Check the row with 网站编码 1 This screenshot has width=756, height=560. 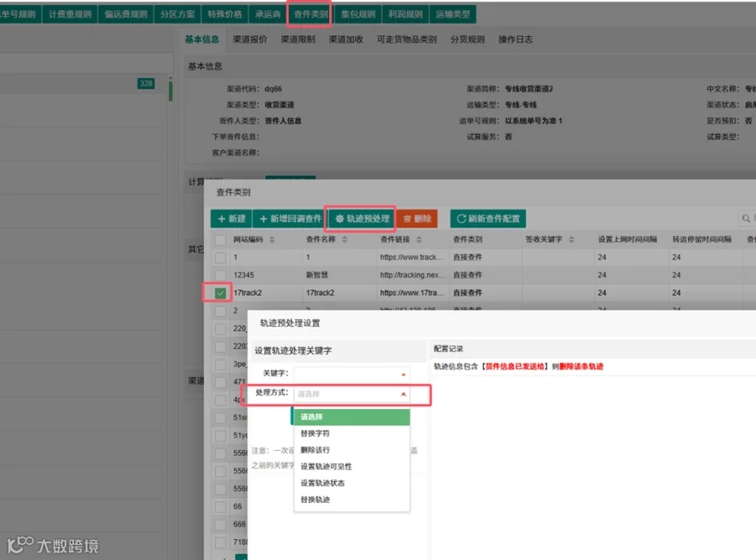(220, 258)
